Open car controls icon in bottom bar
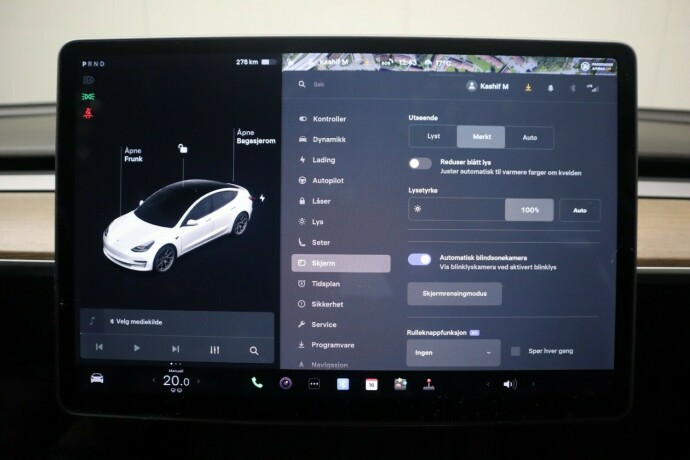The width and height of the screenshot is (690, 460). pyautogui.click(x=97, y=379)
